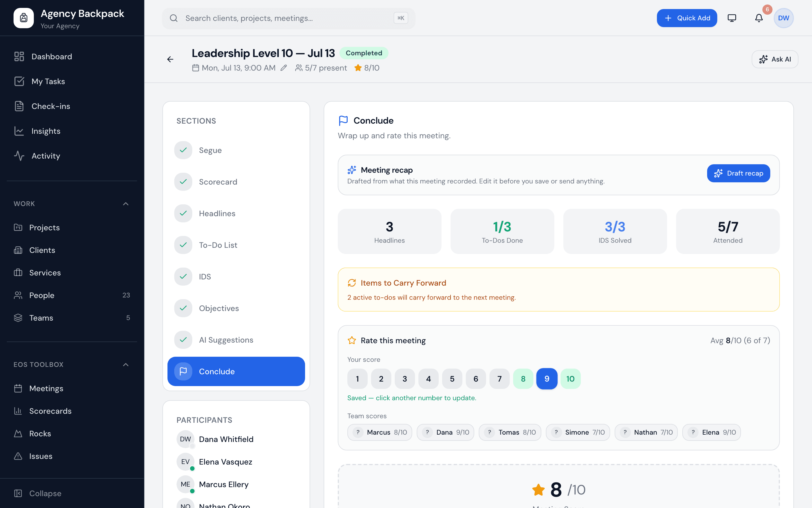Focus the search clients, projects, meetings field
The width and height of the screenshot is (812, 508).
288,18
